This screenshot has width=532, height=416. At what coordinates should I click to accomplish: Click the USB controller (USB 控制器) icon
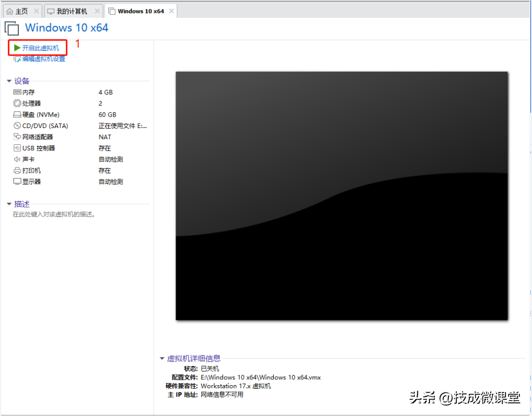(x=17, y=148)
